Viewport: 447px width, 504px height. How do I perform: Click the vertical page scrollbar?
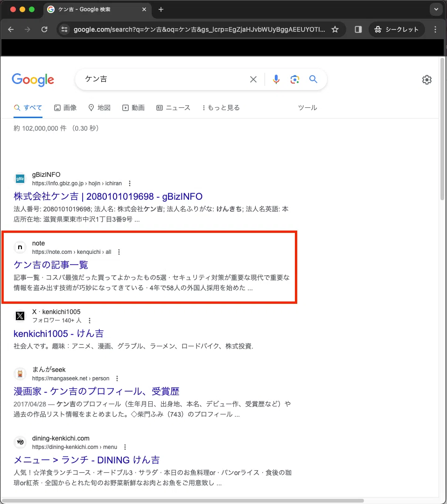coord(442,129)
